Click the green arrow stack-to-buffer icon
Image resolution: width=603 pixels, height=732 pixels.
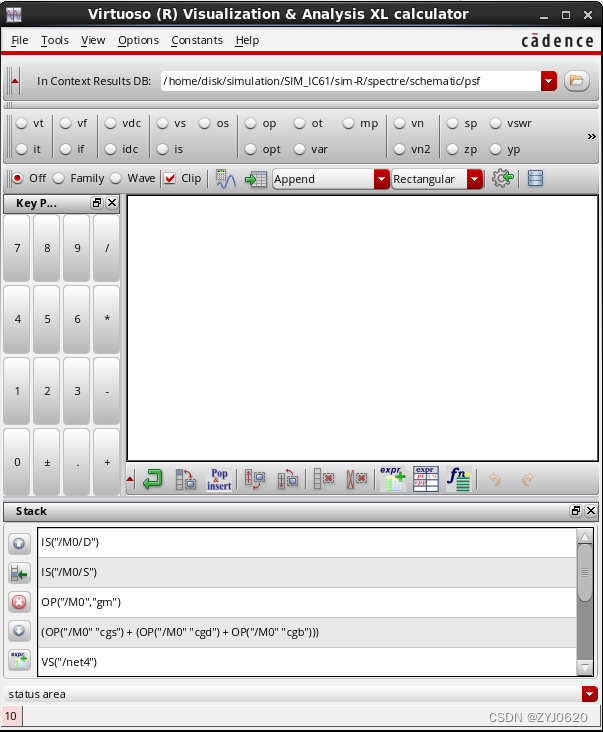(19, 573)
